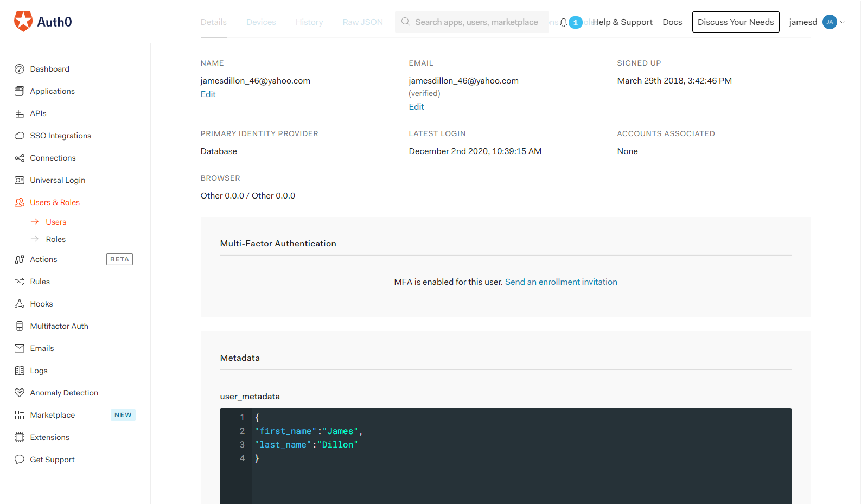The height and width of the screenshot is (504, 861).
Task: Click the Rules shuffle icon
Action: point(20,282)
